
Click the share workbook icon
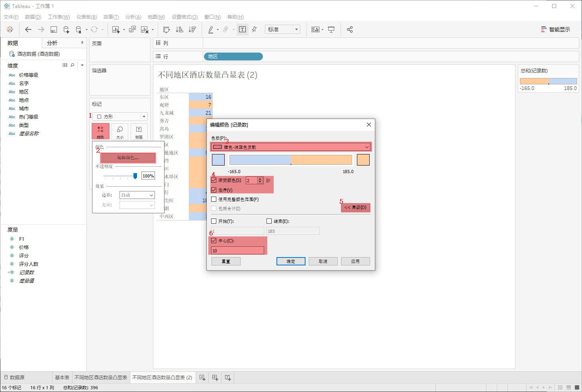(x=350, y=29)
